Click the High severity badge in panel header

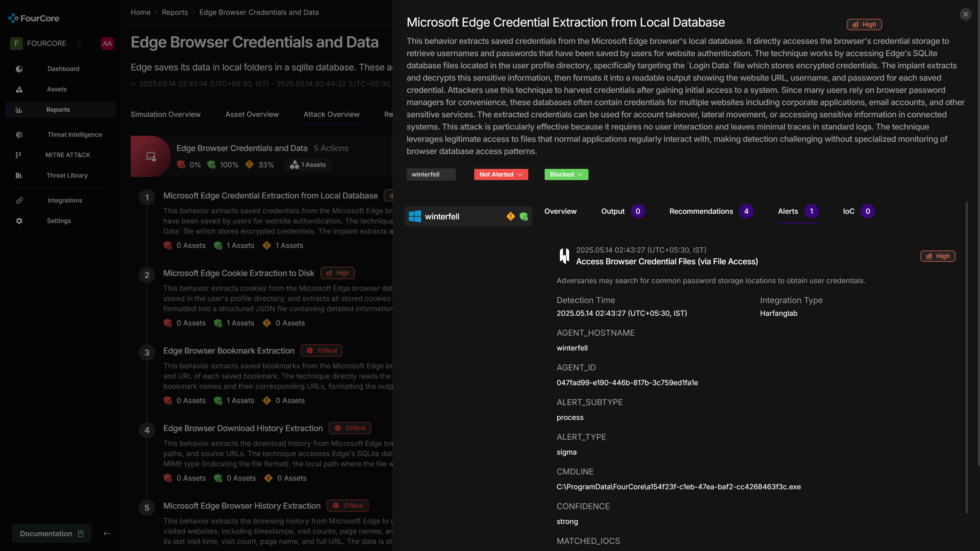(x=864, y=24)
